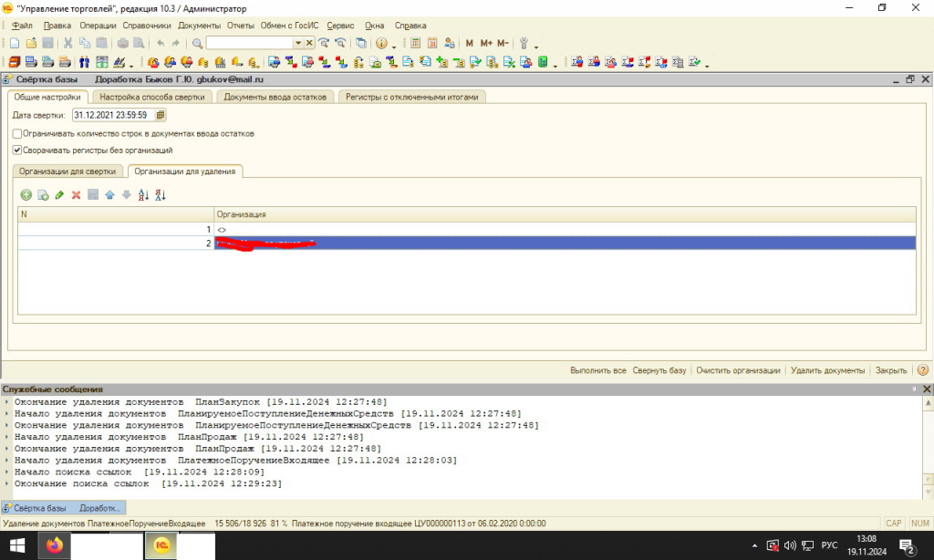The width and height of the screenshot is (934, 560).
Task: Open the date picker next to Дата свертки
Action: click(x=161, y=115)
